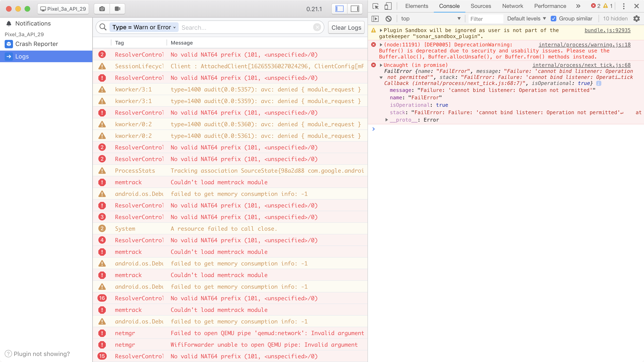Click the Clear Logs button
Viewport: 644px width, 362px height.
346,28
